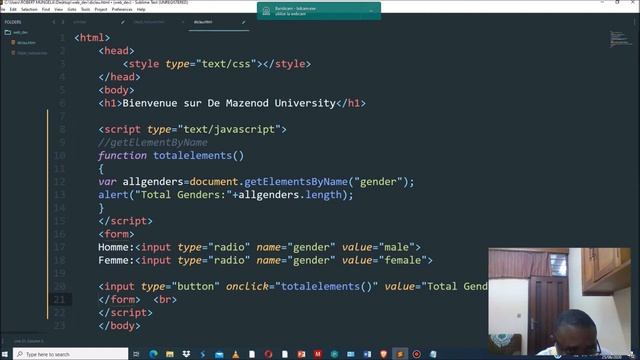Open the Windows Start menu
Screen dimensions: 640x360
(x=5, y=354)
